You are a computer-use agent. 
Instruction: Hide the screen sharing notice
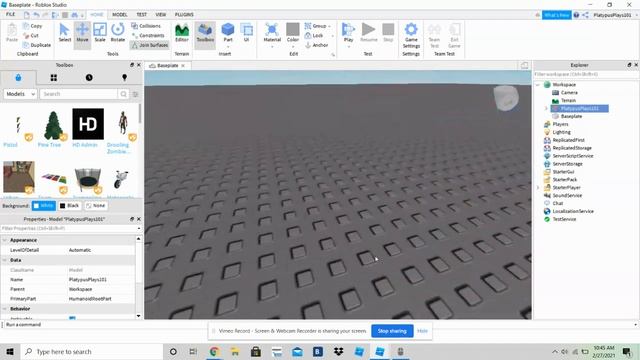(x=422, y=331)
